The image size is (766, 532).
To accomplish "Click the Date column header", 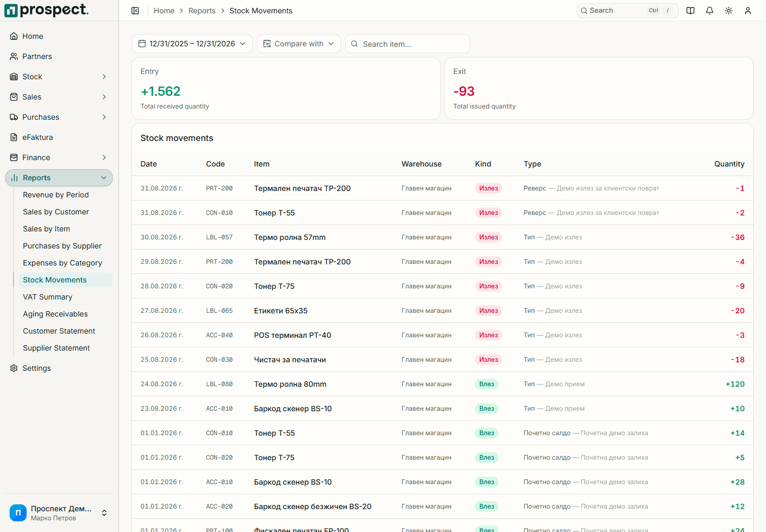I will 148,164.
